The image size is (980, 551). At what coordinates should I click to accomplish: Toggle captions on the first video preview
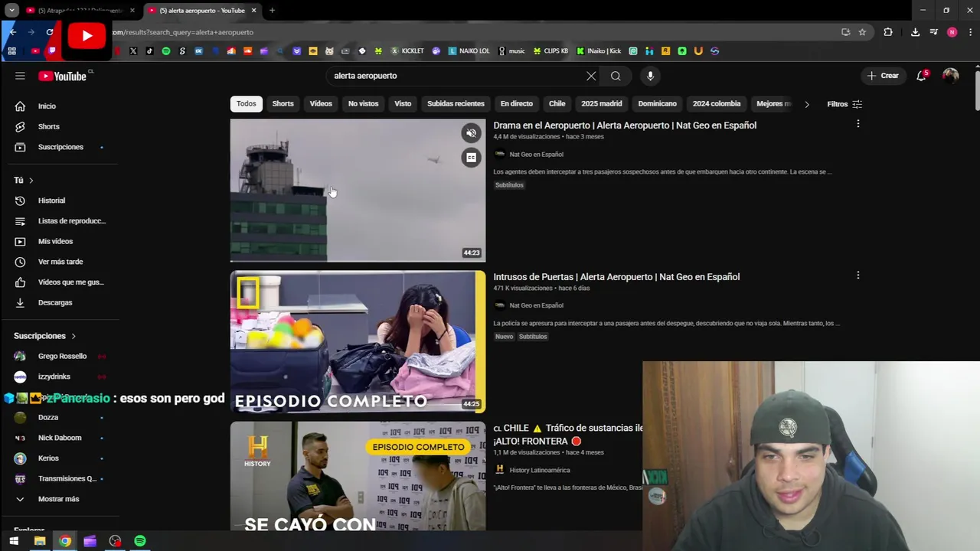471,158
